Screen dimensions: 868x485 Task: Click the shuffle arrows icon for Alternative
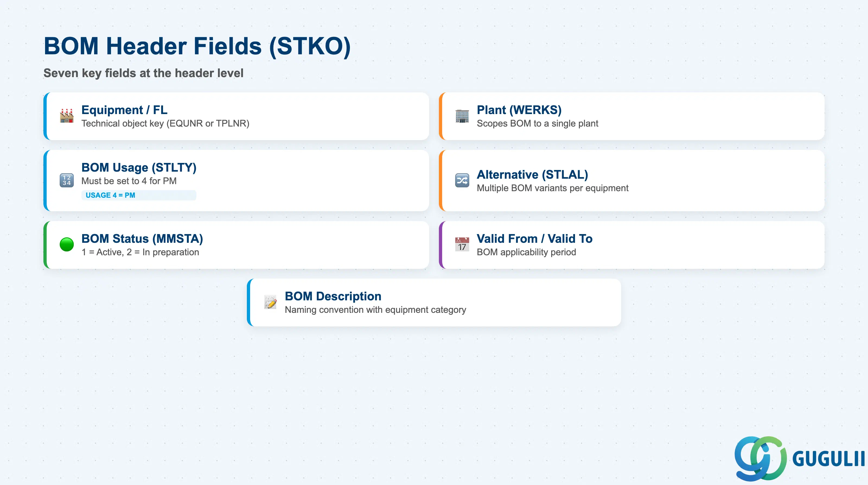click(x=462, y=180)
